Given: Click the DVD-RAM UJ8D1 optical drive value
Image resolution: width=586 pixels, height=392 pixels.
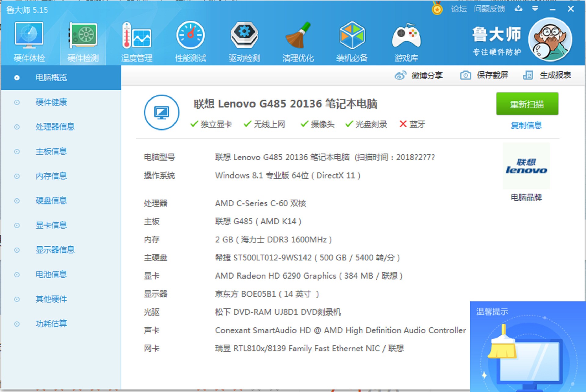Looking at the screenshot, I should [278, 312].
